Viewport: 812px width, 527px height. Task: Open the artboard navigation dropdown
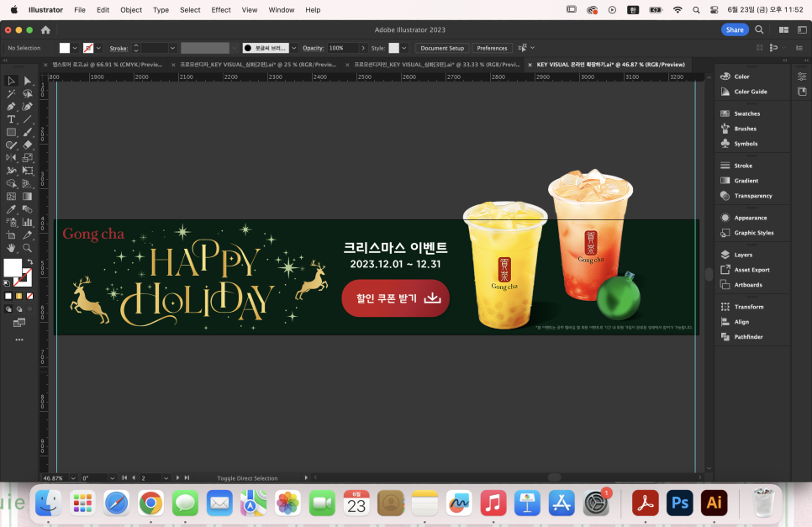(x=166, y=478)
